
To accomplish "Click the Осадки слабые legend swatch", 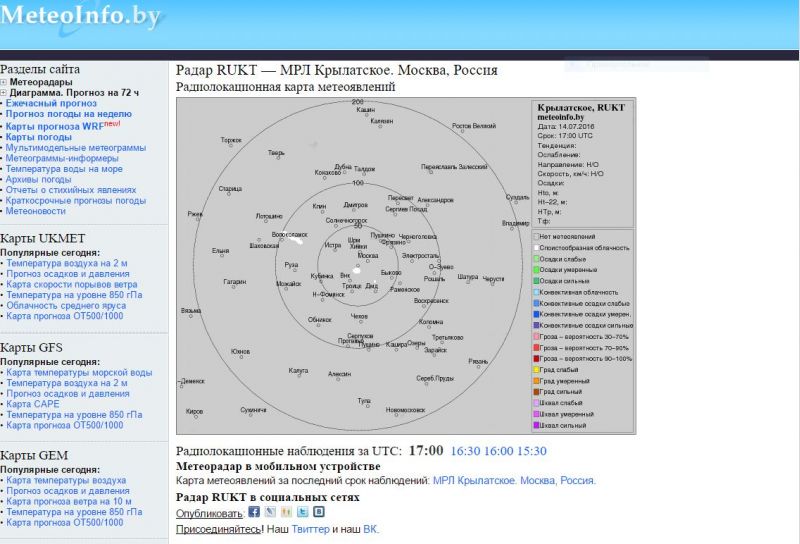I will click(536, 259).
